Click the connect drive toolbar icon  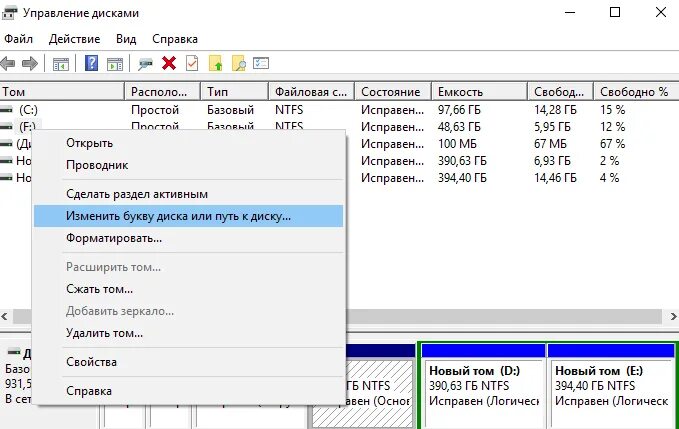pyautogui.click(x=146, y=64)
